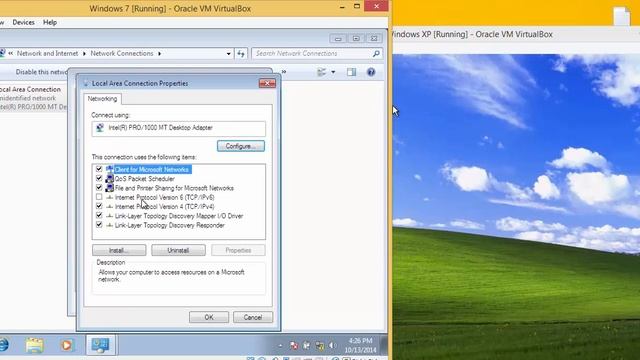This screenshot has width=640, height=360.
Task: Show hidden tray icons arrow
Action: pyautogui.click(x=280, y=346)
